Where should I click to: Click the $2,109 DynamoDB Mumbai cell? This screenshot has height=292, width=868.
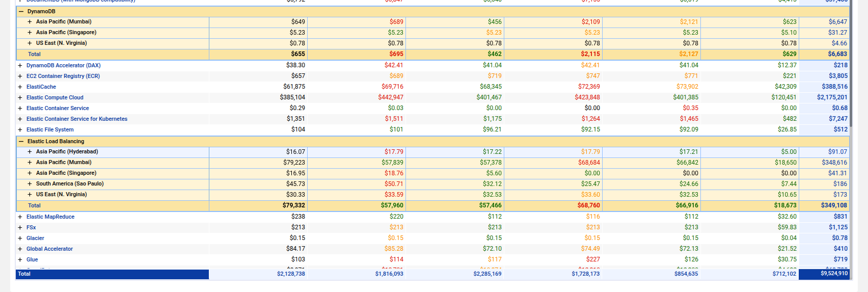591,22
